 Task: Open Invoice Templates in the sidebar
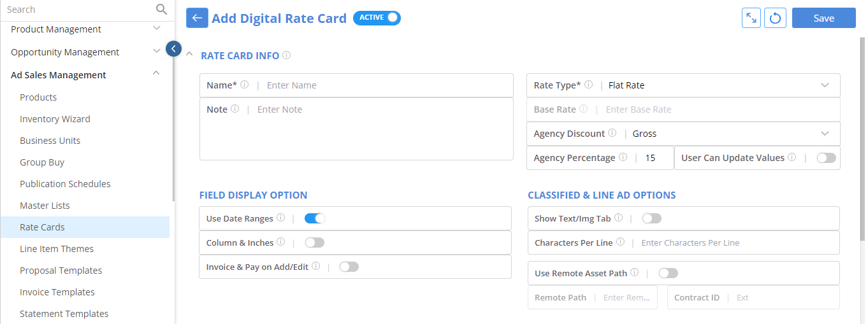tap(57, 292)
